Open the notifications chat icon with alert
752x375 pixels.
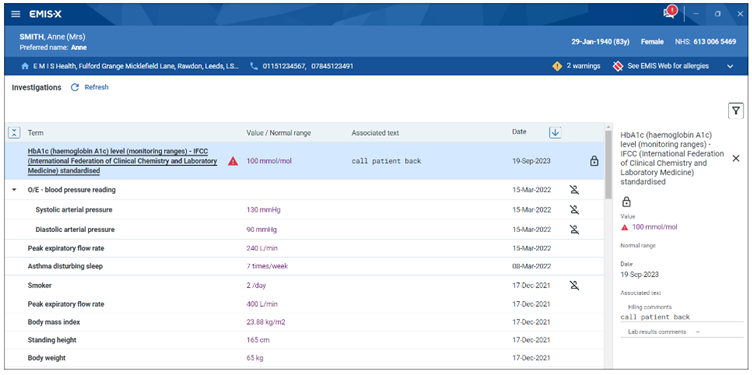click(x=670, y=12)
